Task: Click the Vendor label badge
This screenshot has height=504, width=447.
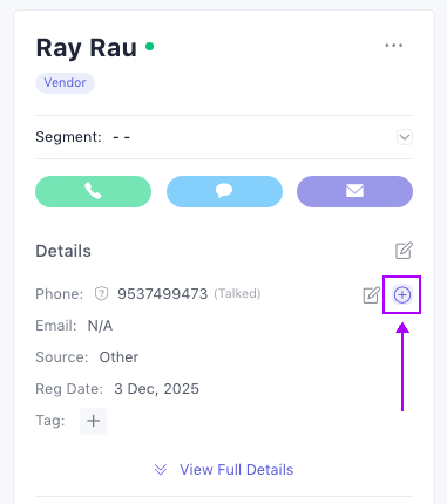Action: [65, 83]
